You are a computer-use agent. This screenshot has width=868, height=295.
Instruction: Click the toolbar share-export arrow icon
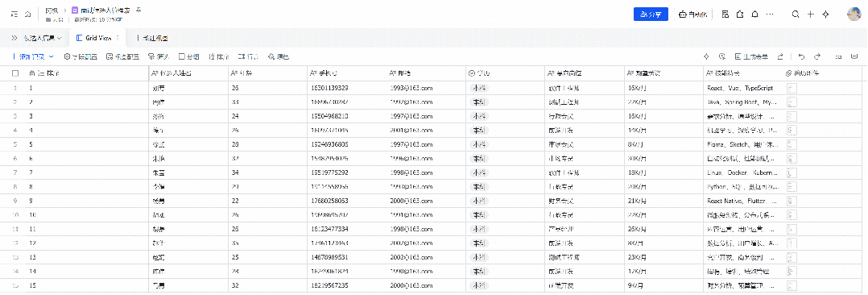pos(780,56)
